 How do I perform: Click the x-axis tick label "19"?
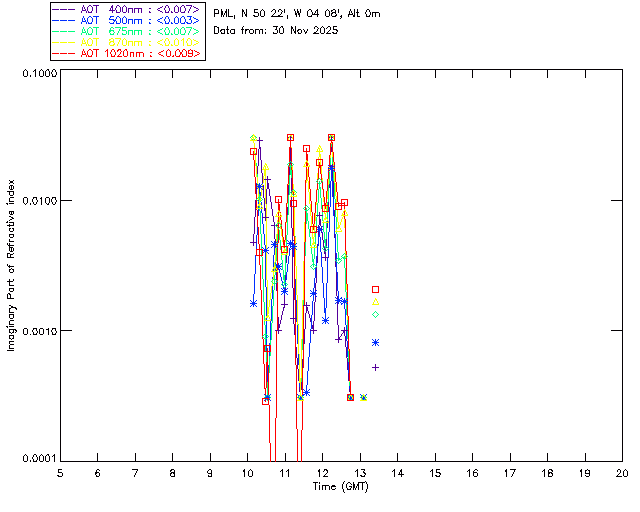tap(585, 473)
